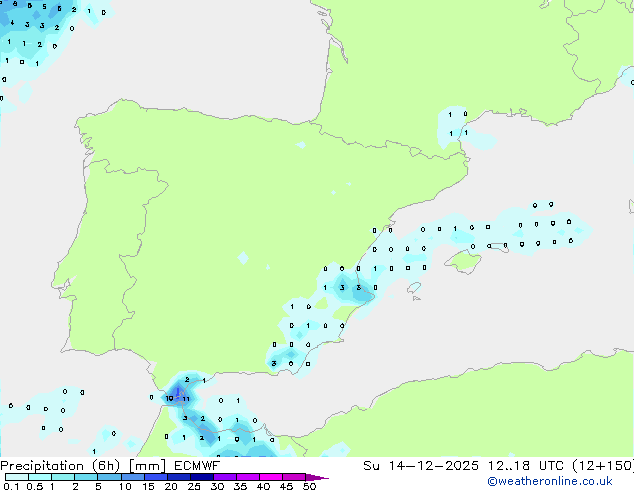The width and height of the screenshot is (634, 490).
Task: Click the '0.1' legend scale label
Action: pyautogui.click(x=11, y=486)
